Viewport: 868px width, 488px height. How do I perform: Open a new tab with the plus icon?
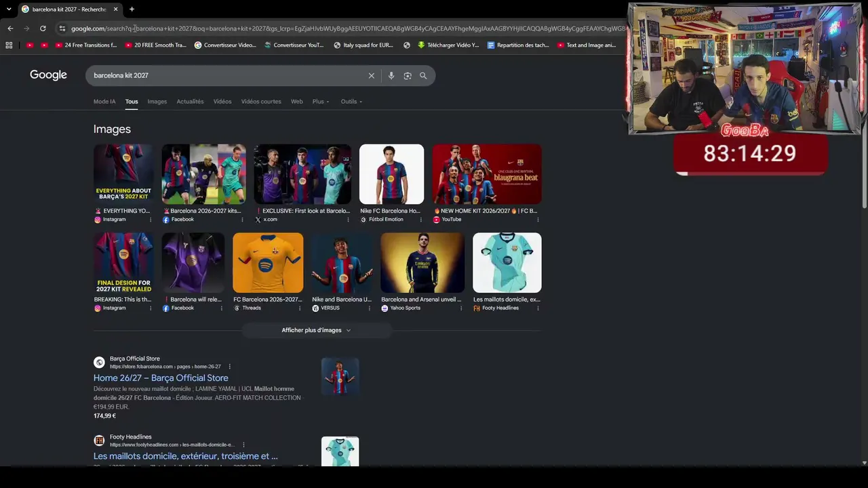[x=132, y=9]
